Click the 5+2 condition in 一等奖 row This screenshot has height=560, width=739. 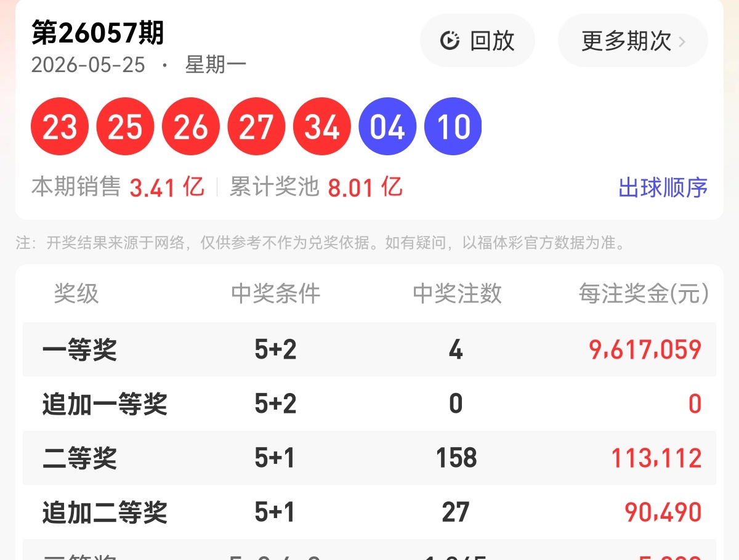coord(275,351)
